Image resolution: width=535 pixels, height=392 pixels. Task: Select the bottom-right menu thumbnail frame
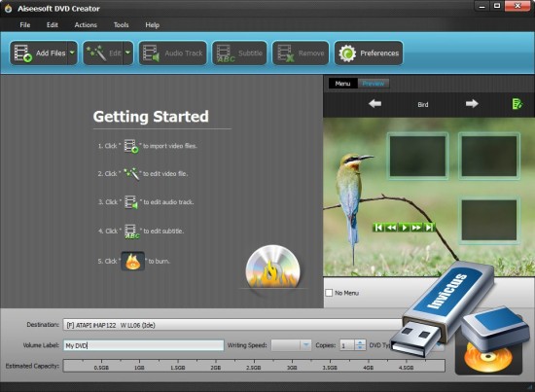pos(489,220)
